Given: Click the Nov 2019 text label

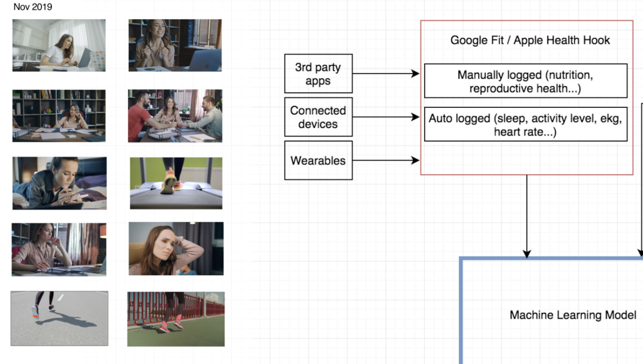Looking at the screenshot, I should (x=33, y=7).
